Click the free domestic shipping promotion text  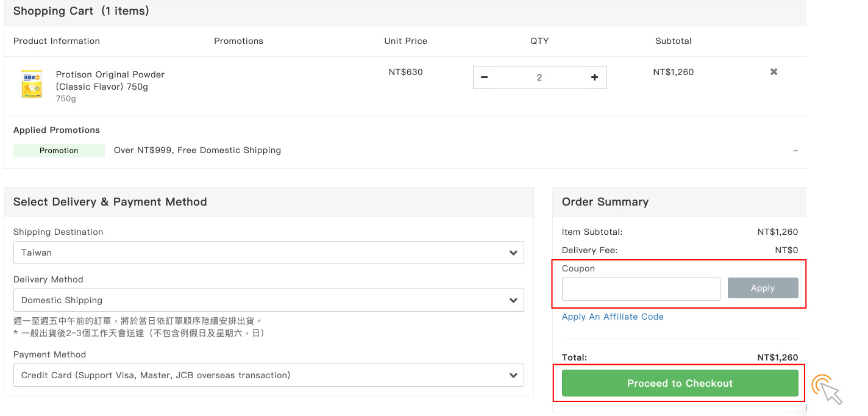click(x=197, y=150)
